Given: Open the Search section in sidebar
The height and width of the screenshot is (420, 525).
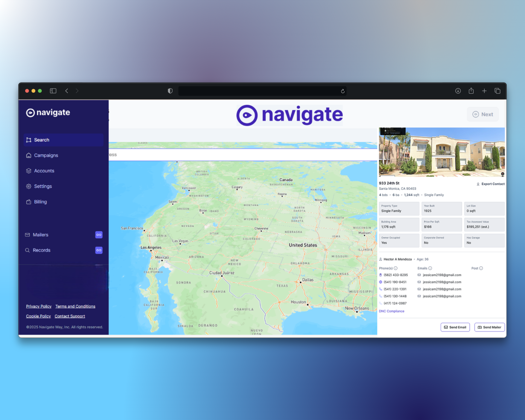Looking at the screenshot, I should pyautogui.click(x=63, y=140).
